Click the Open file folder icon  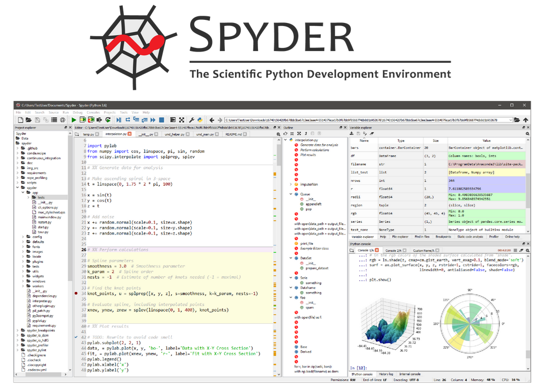pos(29,120)
